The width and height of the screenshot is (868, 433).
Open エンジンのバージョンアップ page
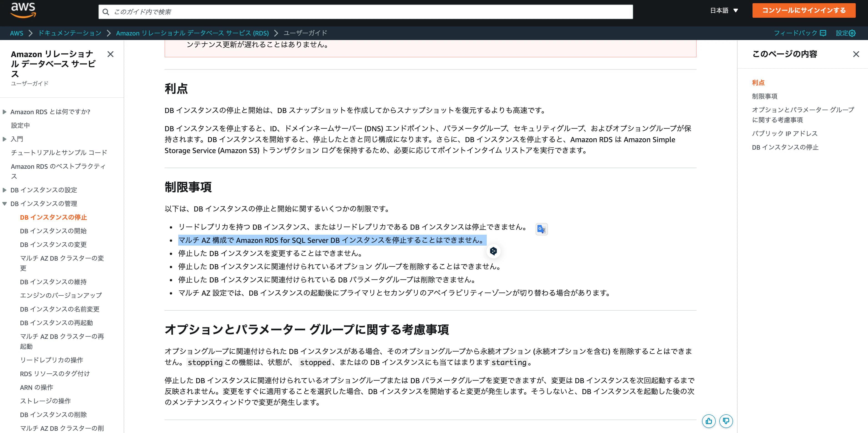coord(61,295)
